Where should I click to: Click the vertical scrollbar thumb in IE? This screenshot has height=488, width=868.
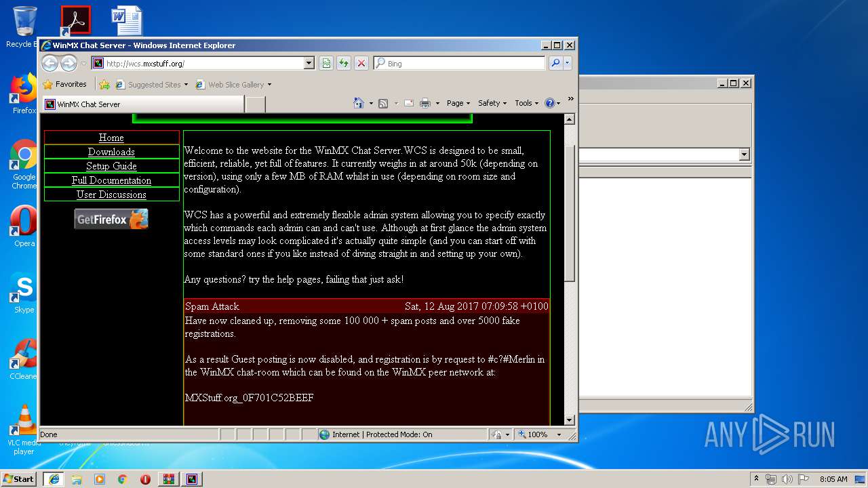click(570, 213)
